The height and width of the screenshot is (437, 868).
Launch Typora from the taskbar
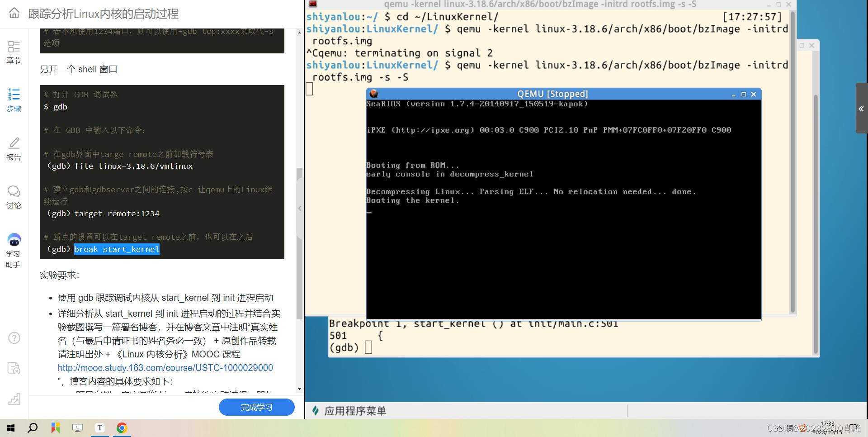[x=99, y=427]
